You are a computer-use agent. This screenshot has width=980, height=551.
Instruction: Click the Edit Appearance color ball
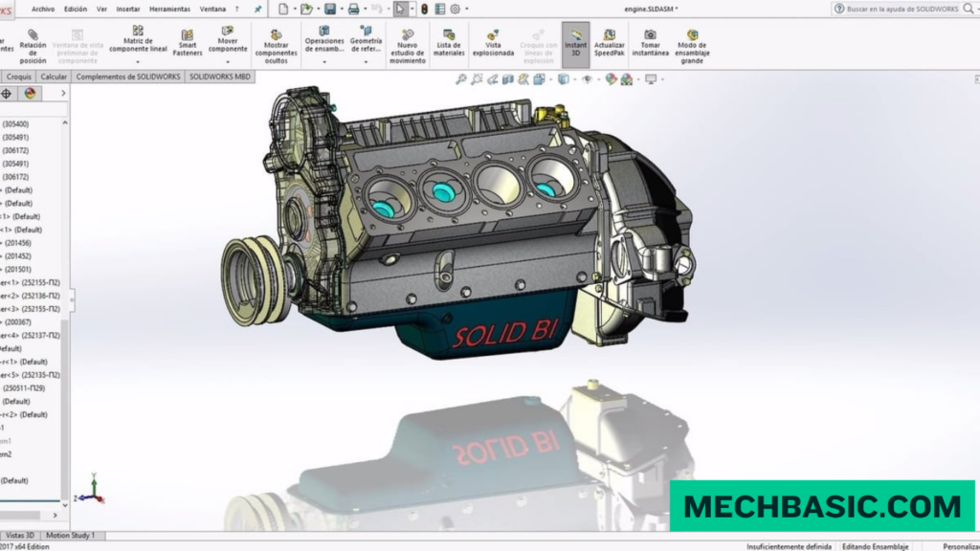pyautogui.click(x=611, y=79)
